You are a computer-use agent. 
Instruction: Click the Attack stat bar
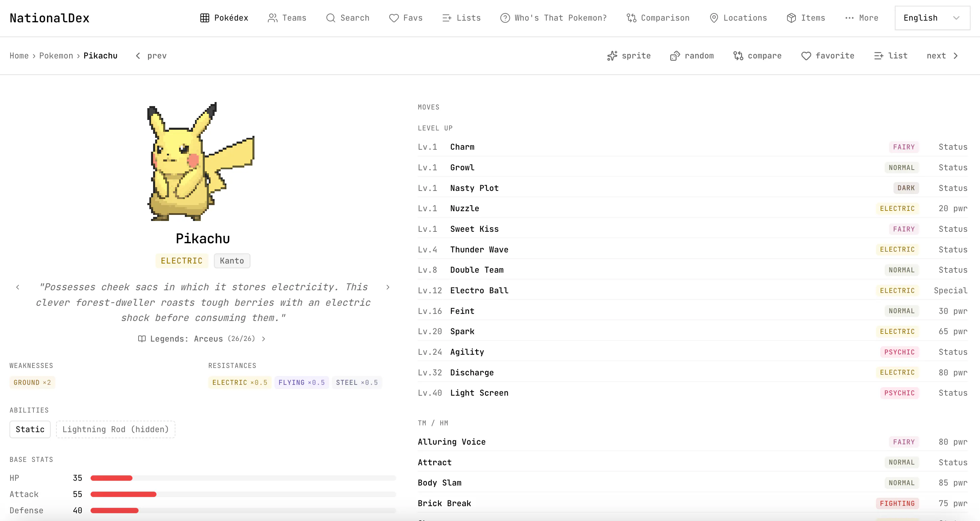[243, 494]
